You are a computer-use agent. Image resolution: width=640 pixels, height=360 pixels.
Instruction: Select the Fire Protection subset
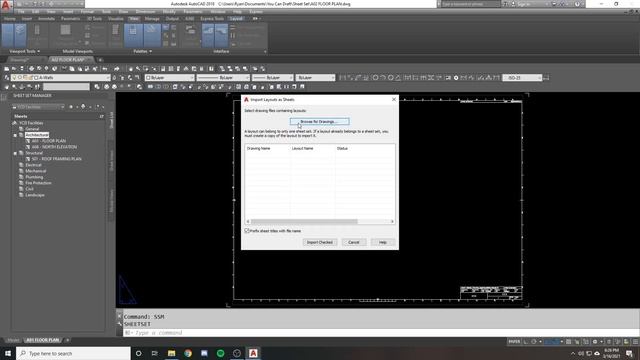tap(38, 183)
